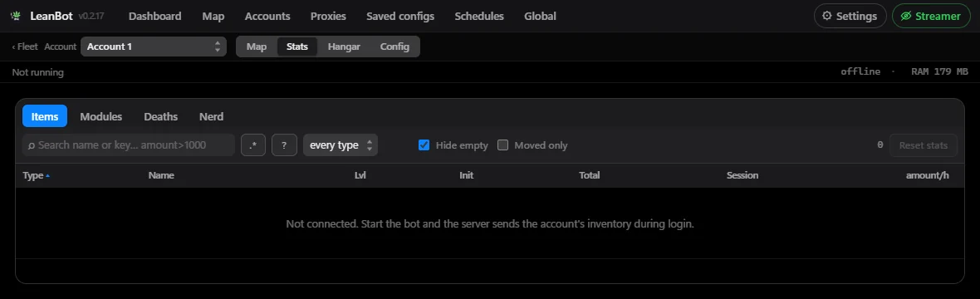980x299 pixels.
Task: Sort by the Session column header
Action: click(742, 176)
